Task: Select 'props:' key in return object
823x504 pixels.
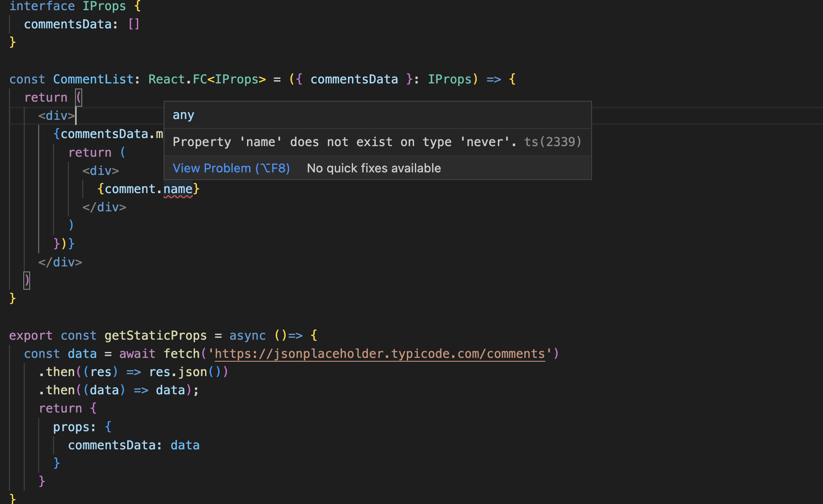Action: click(x=75, y=427)
